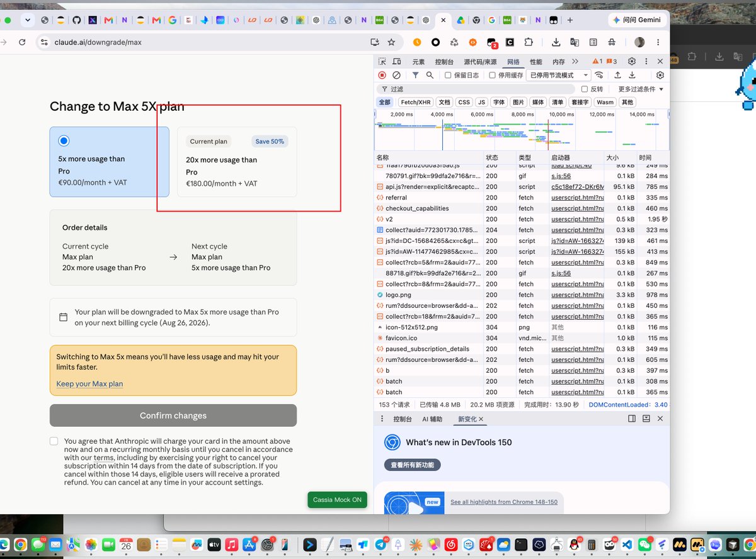Switch to the 元素 DevTools tab

point(418,62)
